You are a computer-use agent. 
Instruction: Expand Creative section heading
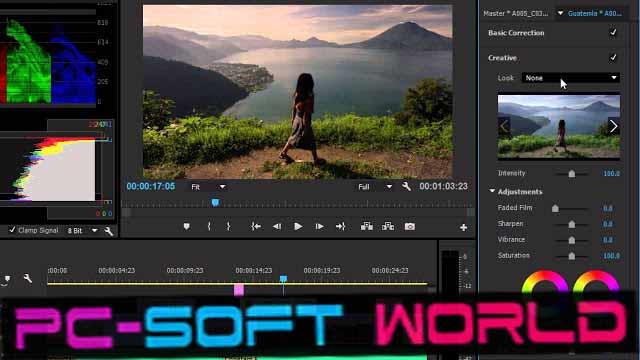502,58
